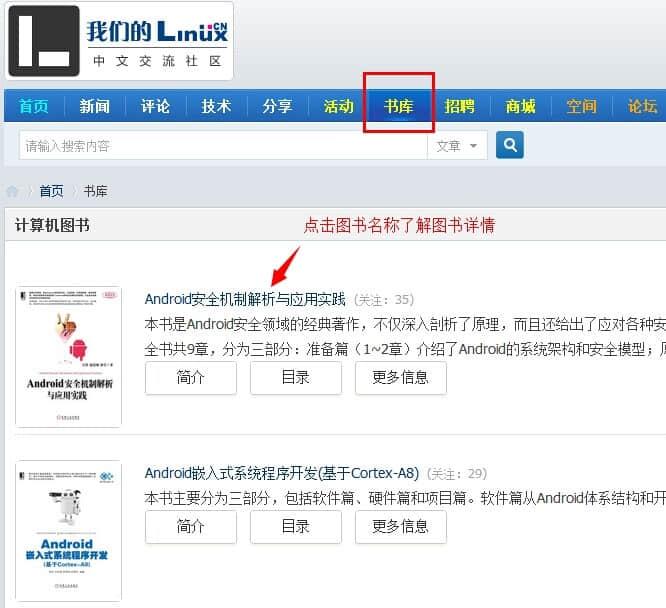
Task: Click 更多信息 button of second book
Action: 401,527
